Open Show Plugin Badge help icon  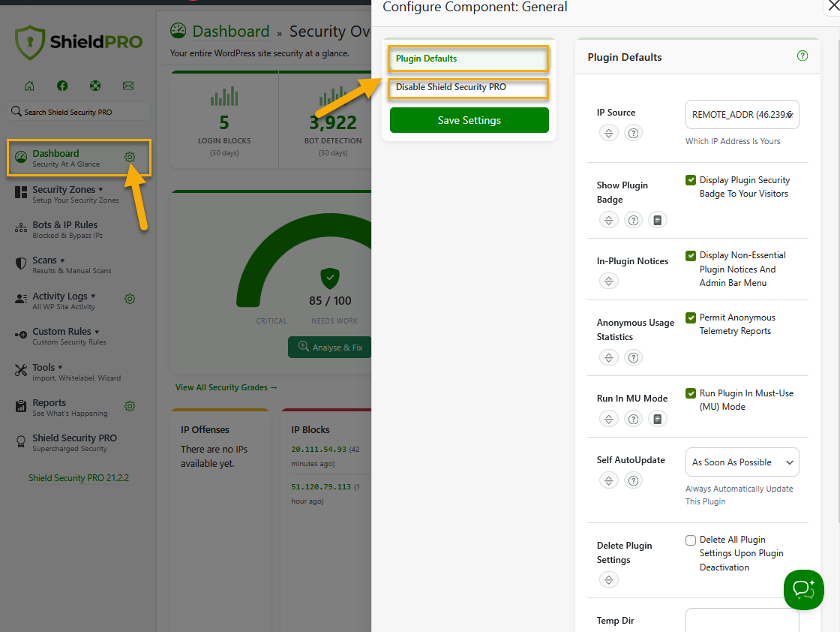tap(633, 220)
